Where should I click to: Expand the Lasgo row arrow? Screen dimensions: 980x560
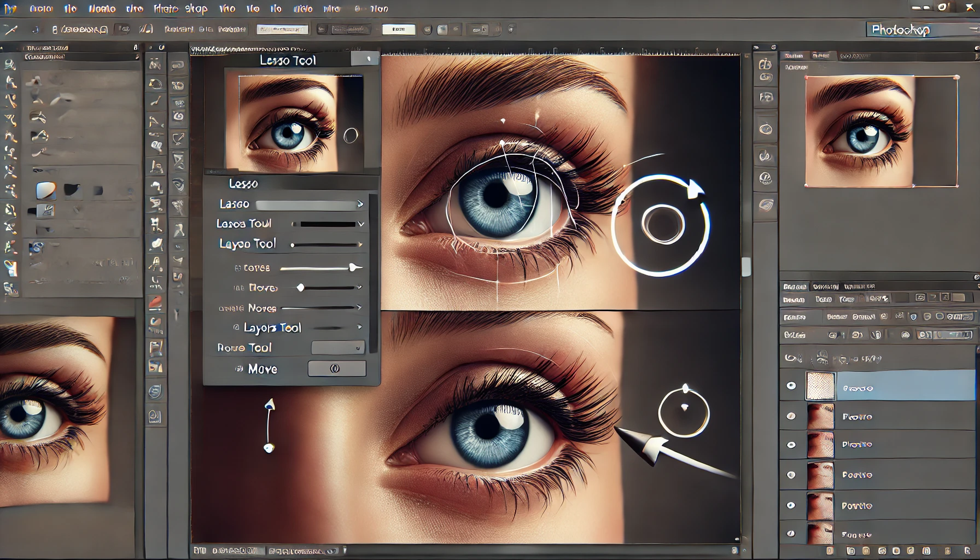[x=360, y=204]
